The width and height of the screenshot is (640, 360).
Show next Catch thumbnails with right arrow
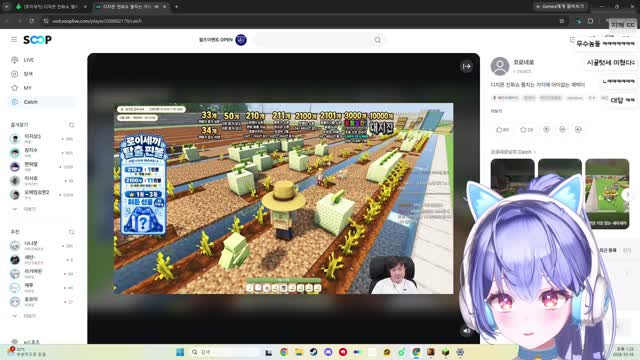coord(628,194)
